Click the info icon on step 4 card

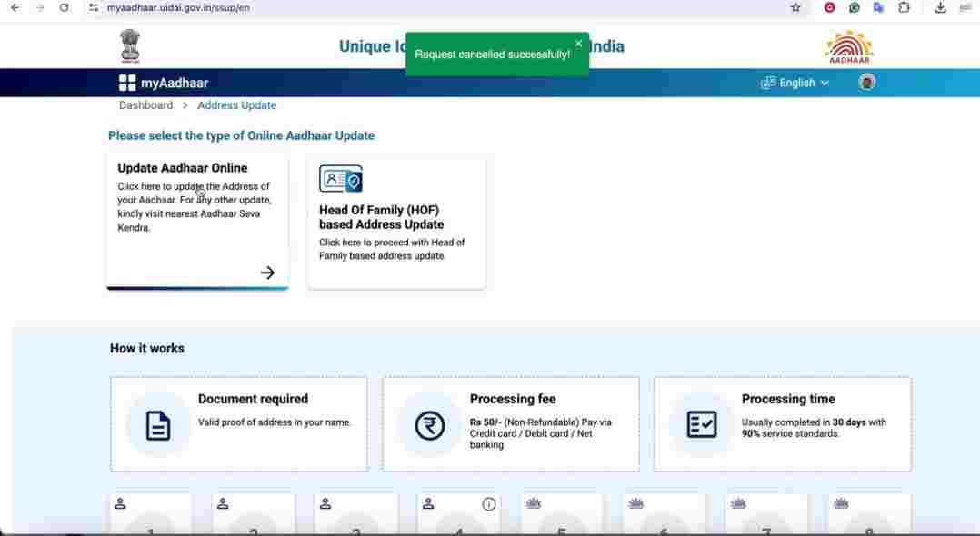489,504
